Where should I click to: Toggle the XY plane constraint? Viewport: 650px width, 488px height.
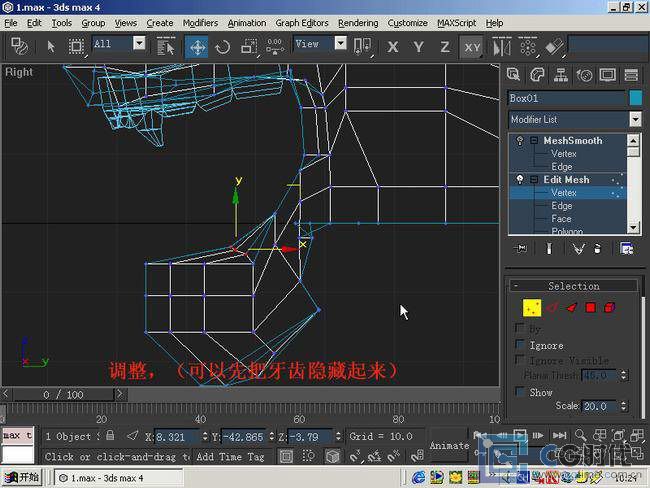point(471,47)
